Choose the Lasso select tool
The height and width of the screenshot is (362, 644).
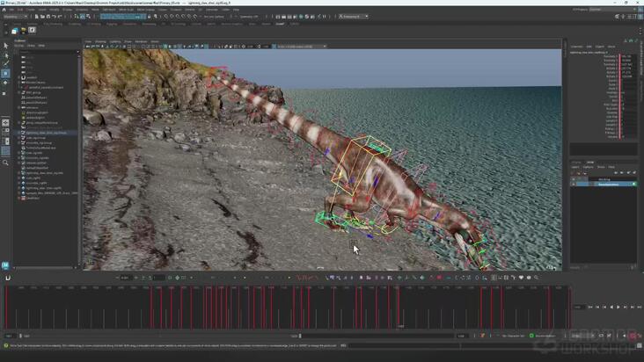click(6, 55)
